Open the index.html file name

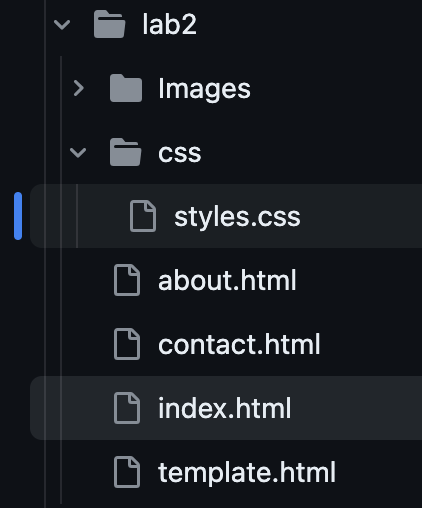pyautogui.click(x=225, y=408)
